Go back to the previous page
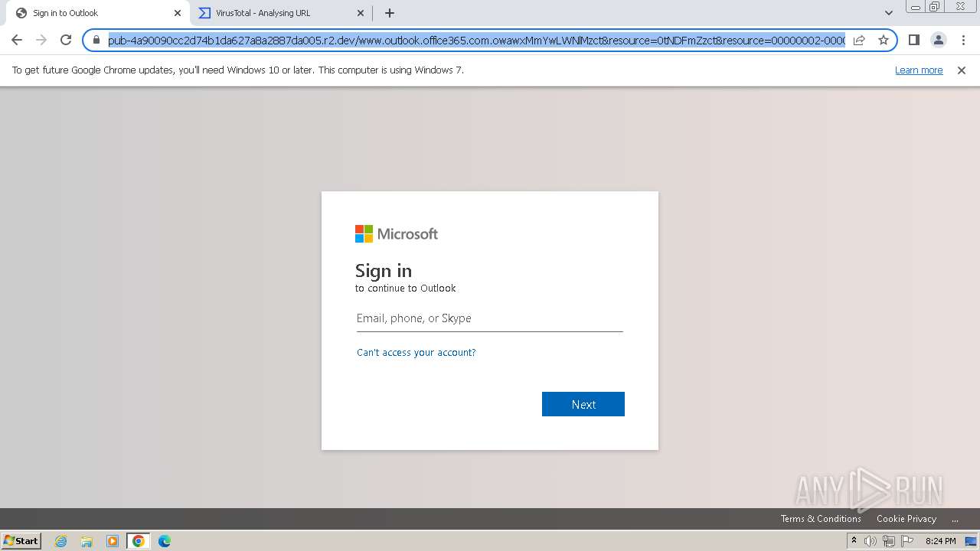Viewport: 980px width, 551px height. [17, 40]
